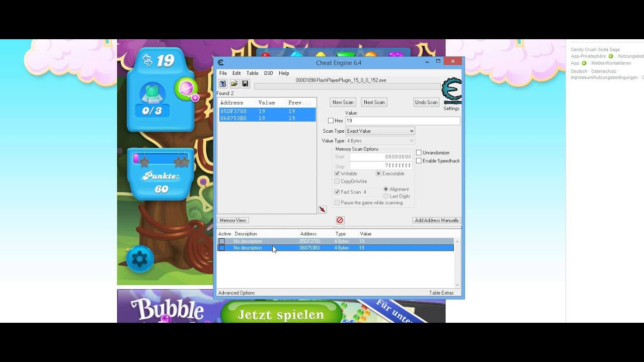The height and width of the screenshot is (362, 644).
Task: Click the lollipop booster icon
Action: [186, 89]
